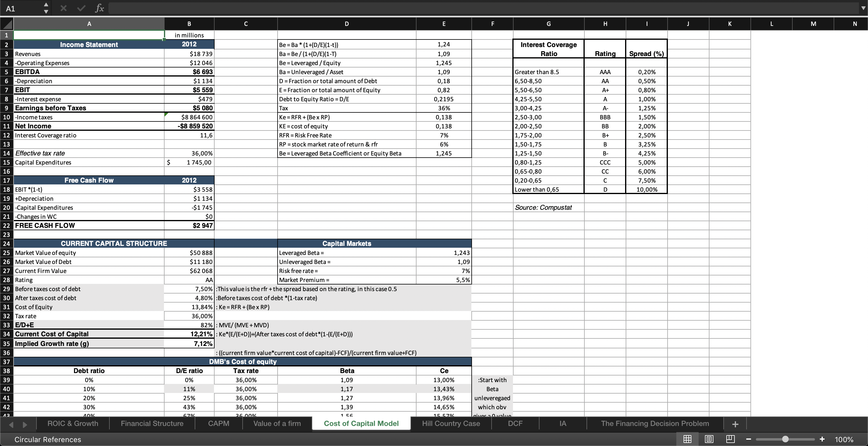Click the select-all corner triangle
868x446 pixels.
tap(7, 24)
